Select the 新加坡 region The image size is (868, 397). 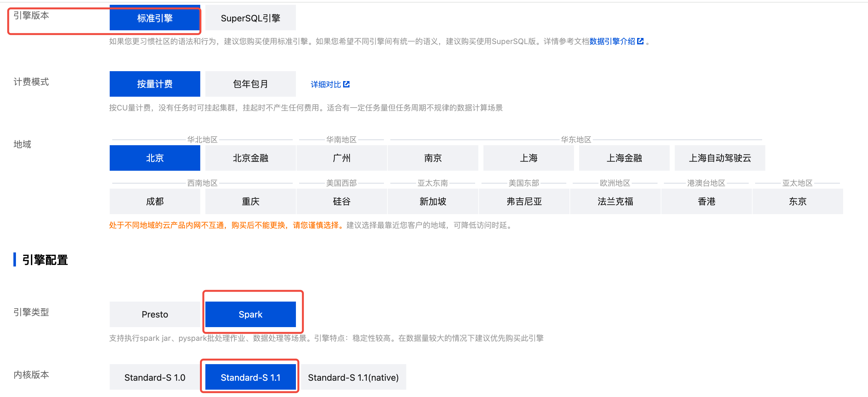click(x=433, y=201)
